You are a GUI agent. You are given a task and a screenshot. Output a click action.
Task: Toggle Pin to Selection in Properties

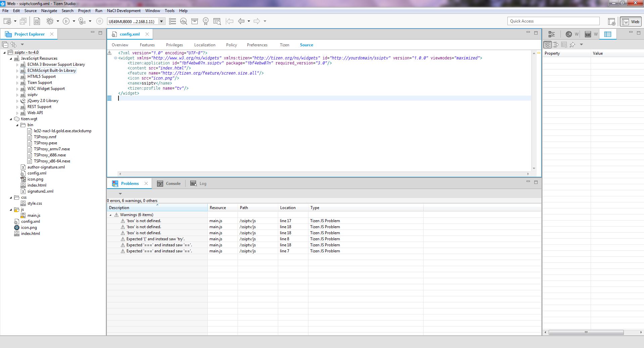pos(573,45)
